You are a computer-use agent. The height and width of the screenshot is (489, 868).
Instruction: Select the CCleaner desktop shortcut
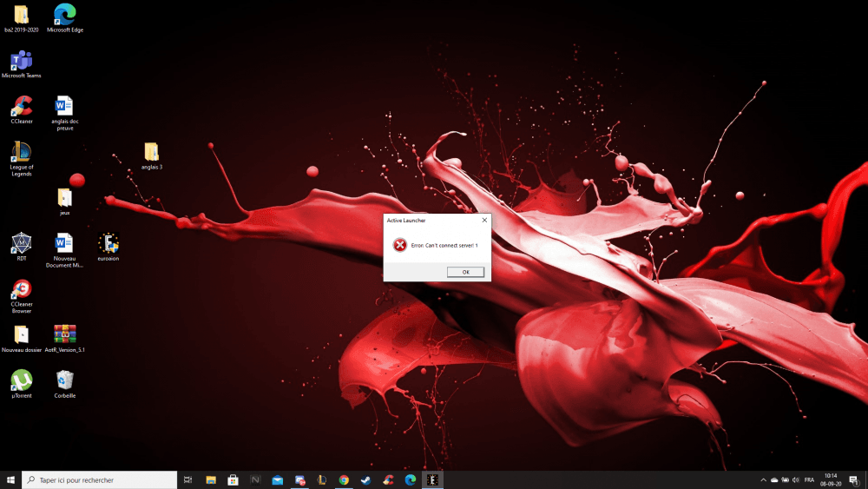[x=22, y=107]
